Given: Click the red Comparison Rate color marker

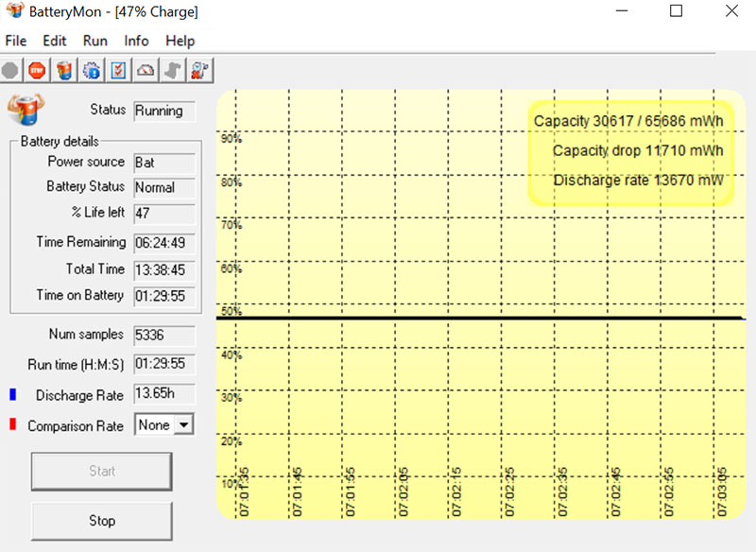Looking at the screenshot, I should pos(12,425).
